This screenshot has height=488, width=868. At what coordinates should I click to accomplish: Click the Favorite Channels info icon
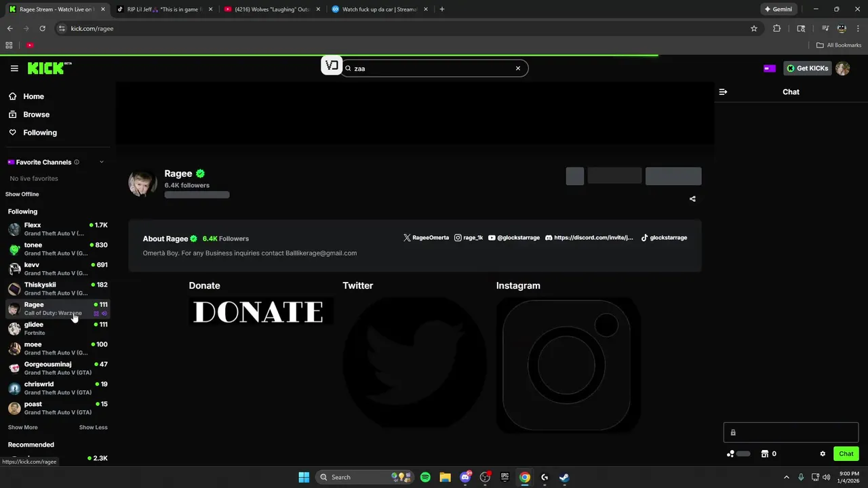pyautogui.click(x=76, y=162)
